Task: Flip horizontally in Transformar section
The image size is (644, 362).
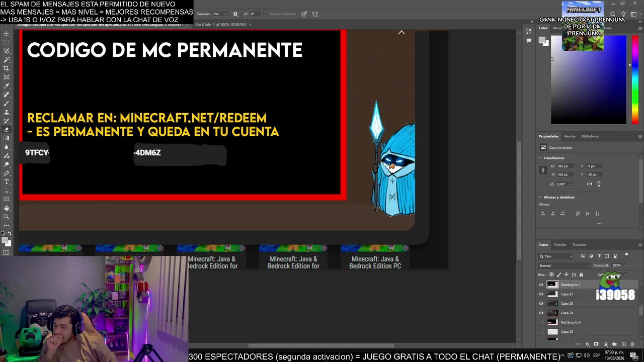Action: coord(589,184)
